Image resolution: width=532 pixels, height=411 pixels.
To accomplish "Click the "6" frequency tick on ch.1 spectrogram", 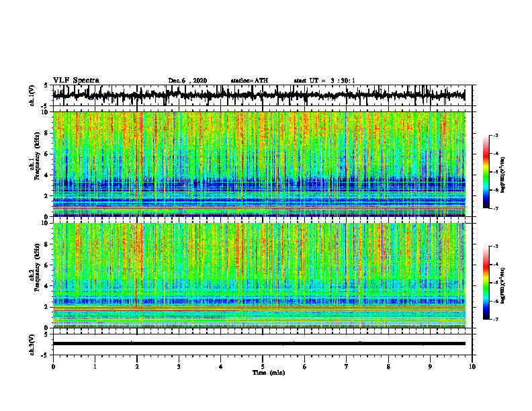I will (x=47, y=154).
